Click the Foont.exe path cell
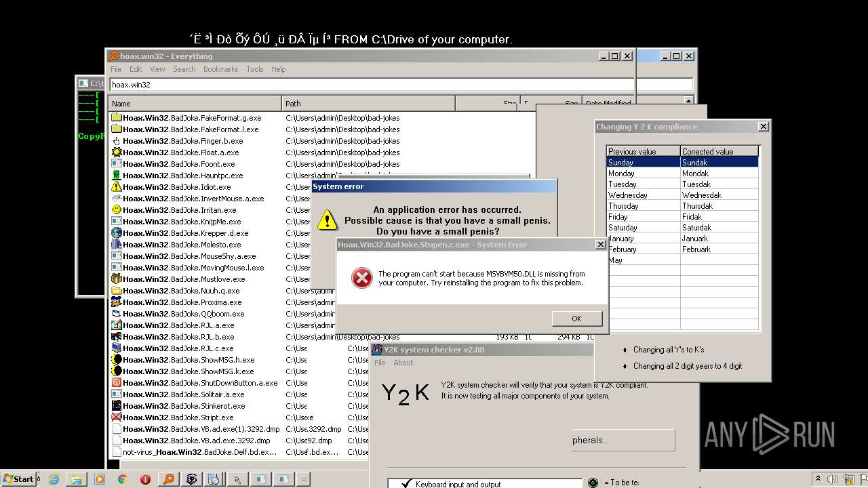This screenshot has height=488, width=868. [342, 164]
